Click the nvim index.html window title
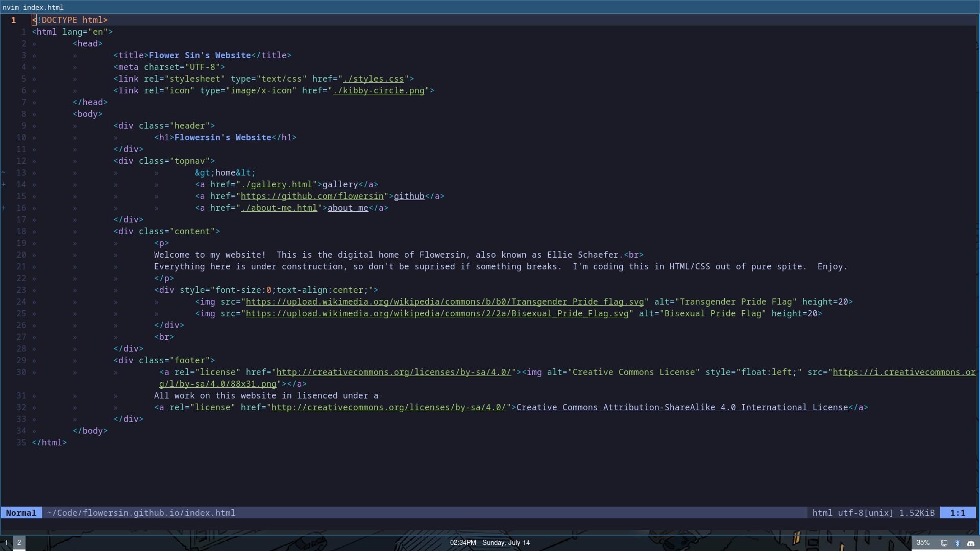Viewport: 980px width, 551px height. [33, 7]
